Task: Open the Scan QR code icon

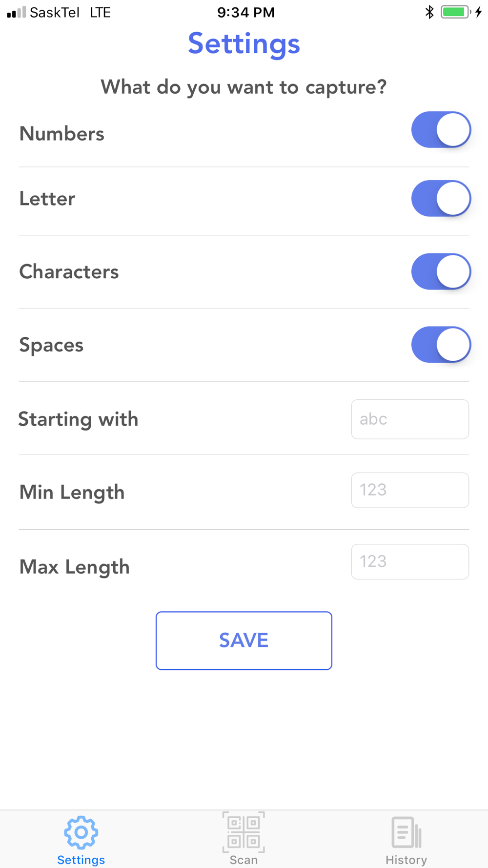Action: 244,832
